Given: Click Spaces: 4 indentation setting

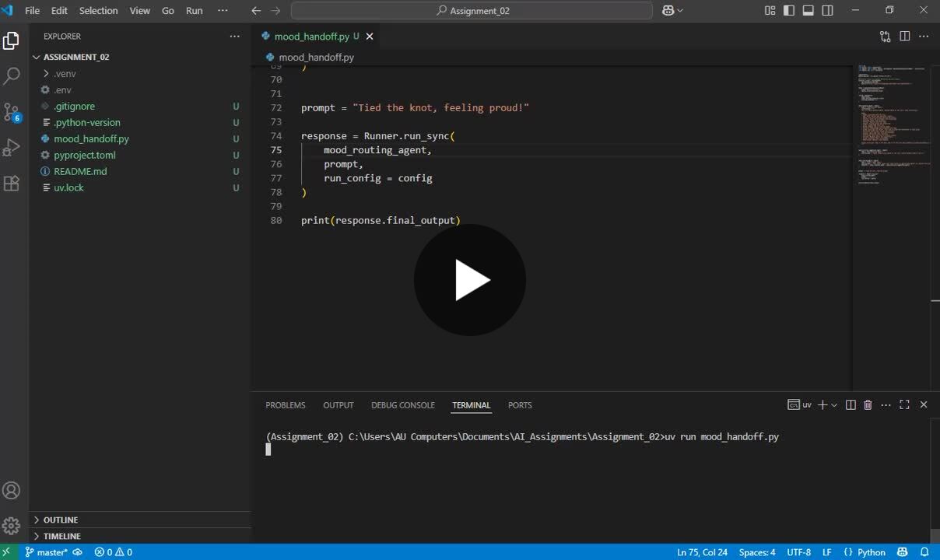Looking at the screenshot, I should 757,552.
